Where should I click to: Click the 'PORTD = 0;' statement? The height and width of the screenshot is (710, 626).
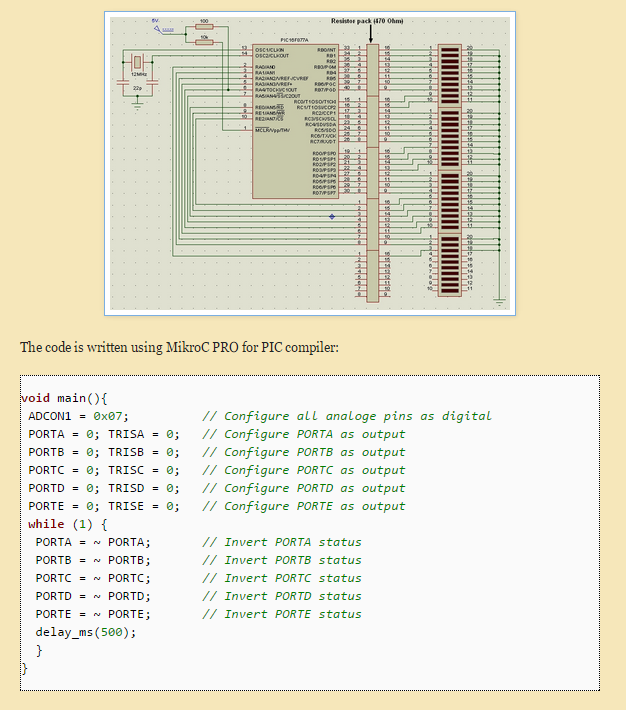[x=64, y=489]
